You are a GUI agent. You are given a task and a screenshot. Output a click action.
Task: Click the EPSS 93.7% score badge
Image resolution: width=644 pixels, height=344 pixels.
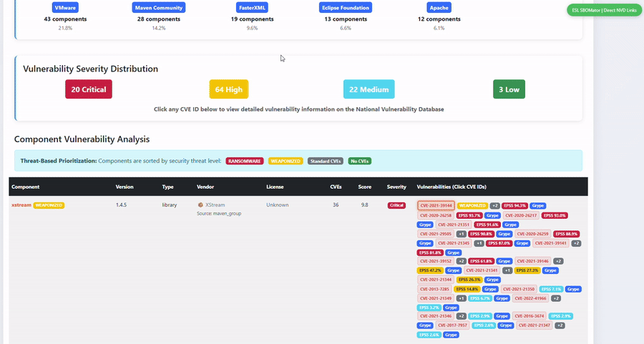click(469, 215)
